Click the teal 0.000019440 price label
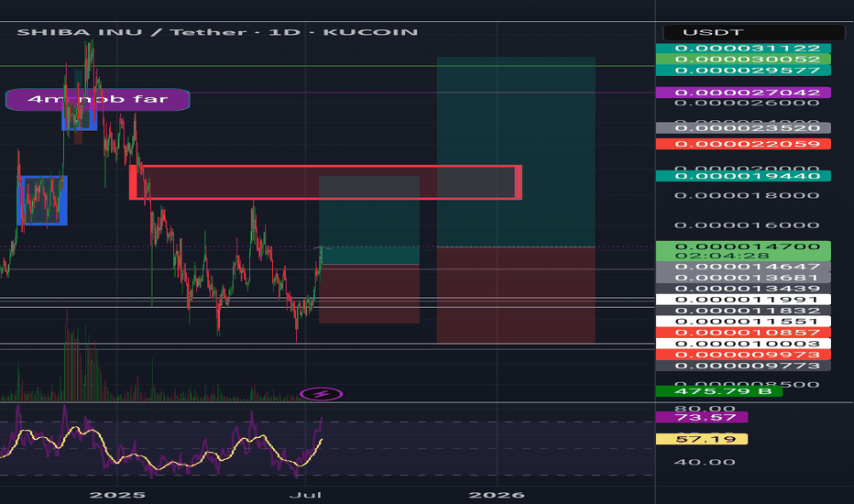This screenshot has height=504, width=854. [743, 175]
